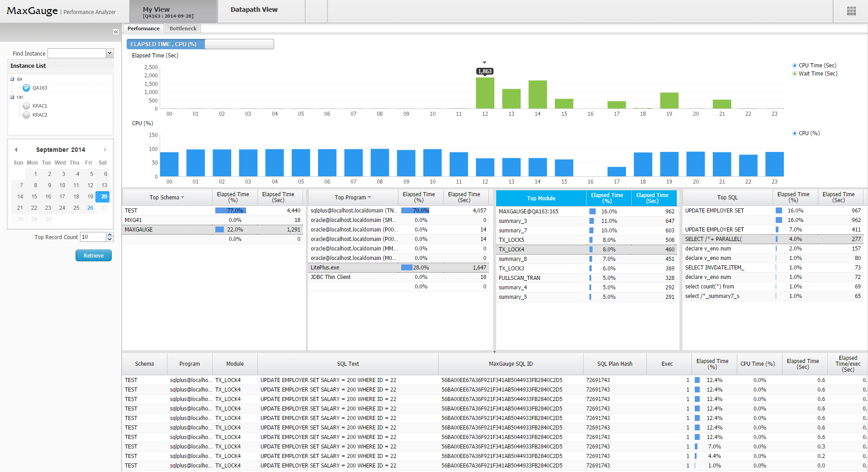Sort by SQL Text column header
The height and width of the screenshot is (472, 868).
click(348, 364)
